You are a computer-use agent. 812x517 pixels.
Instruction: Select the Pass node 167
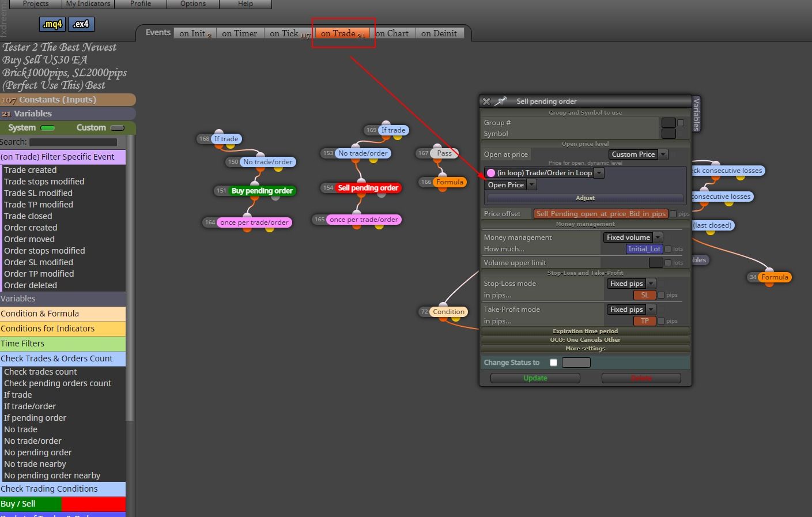pos(444,153)
